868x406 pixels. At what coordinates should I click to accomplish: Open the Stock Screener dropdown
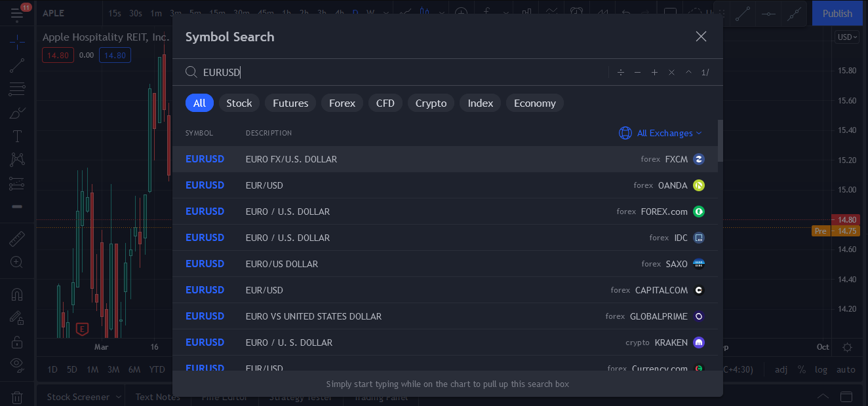coord(85,397)
